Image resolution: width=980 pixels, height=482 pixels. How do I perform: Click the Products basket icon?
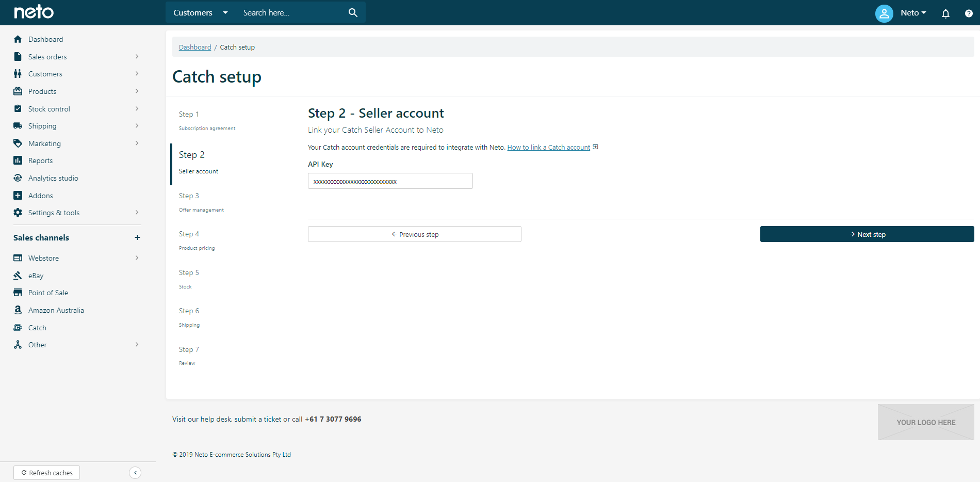click(x=18, y=91)
